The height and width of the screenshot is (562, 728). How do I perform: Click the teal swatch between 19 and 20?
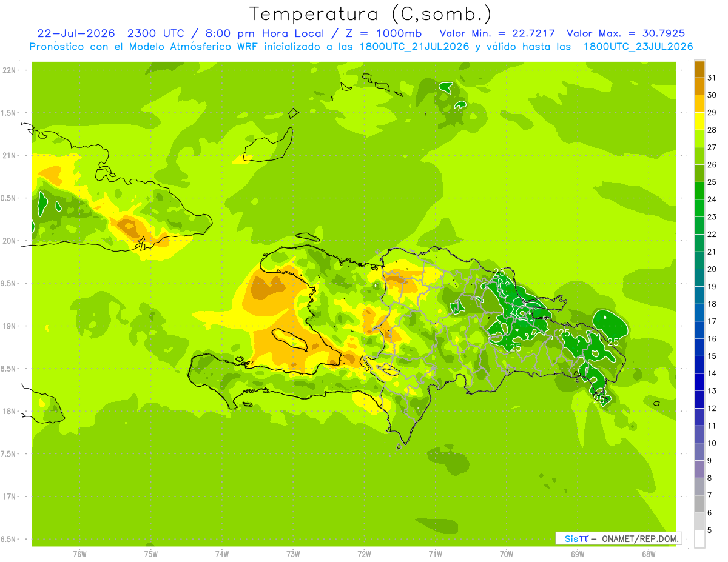[x=699, y=278]
